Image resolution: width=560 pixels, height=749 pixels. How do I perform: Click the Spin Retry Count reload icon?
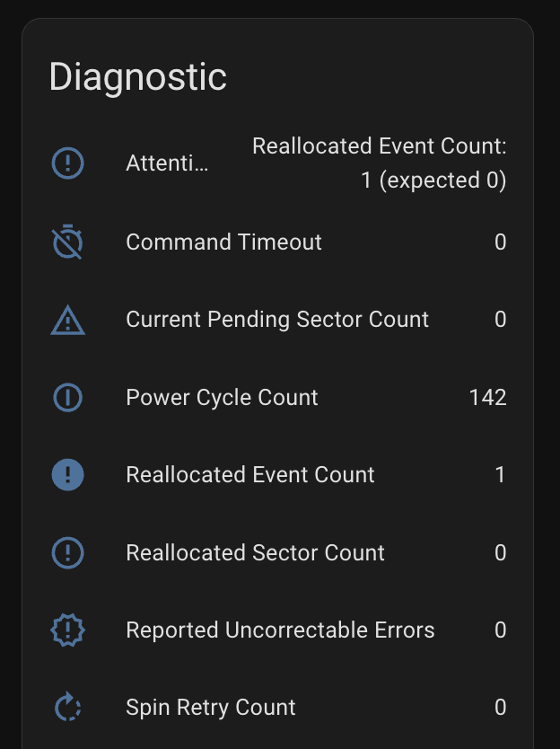click(68, 707)
